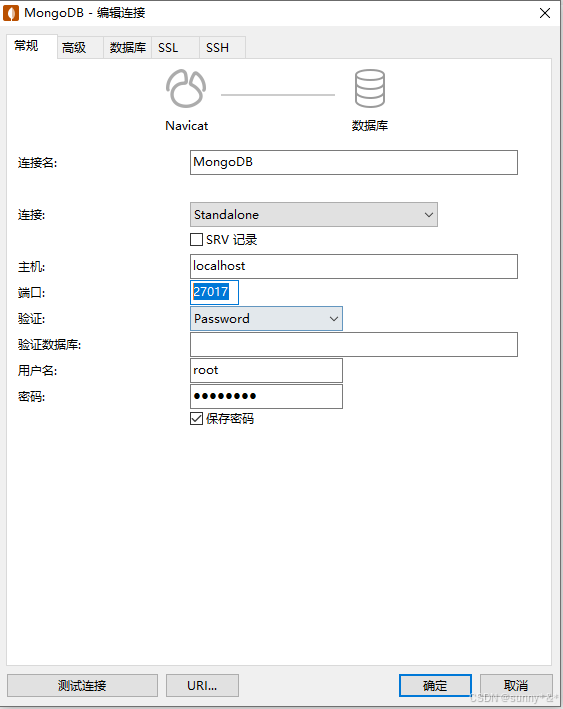Click the URI... button
This screenshot has width=563, height=709.
coord(202,685)
